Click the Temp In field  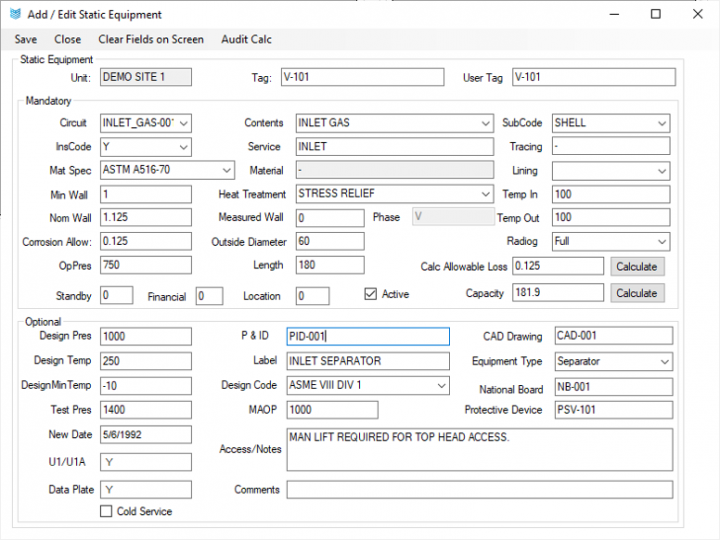[x=611, y=194]
